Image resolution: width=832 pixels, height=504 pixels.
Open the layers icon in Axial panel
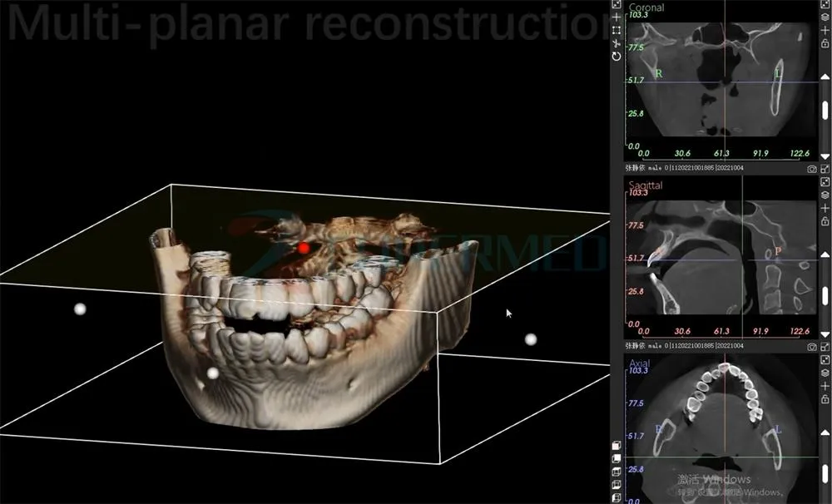825,373
